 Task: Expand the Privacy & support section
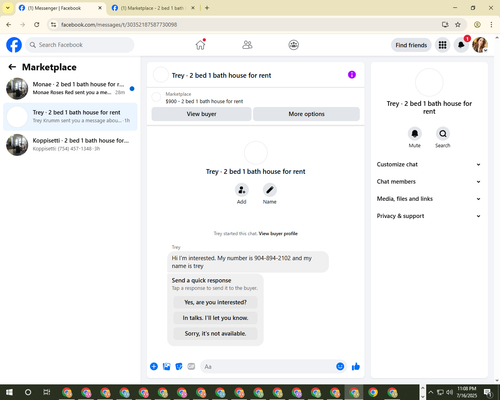pyautogui.click(x=429, y=216)
